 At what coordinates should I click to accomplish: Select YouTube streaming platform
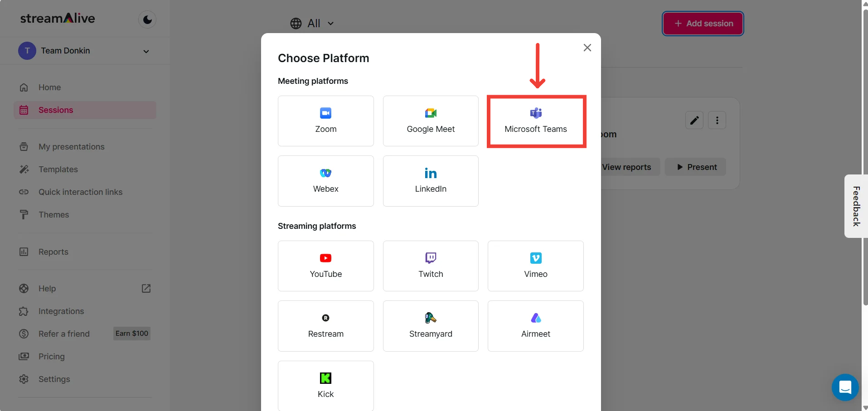point(325,266)
